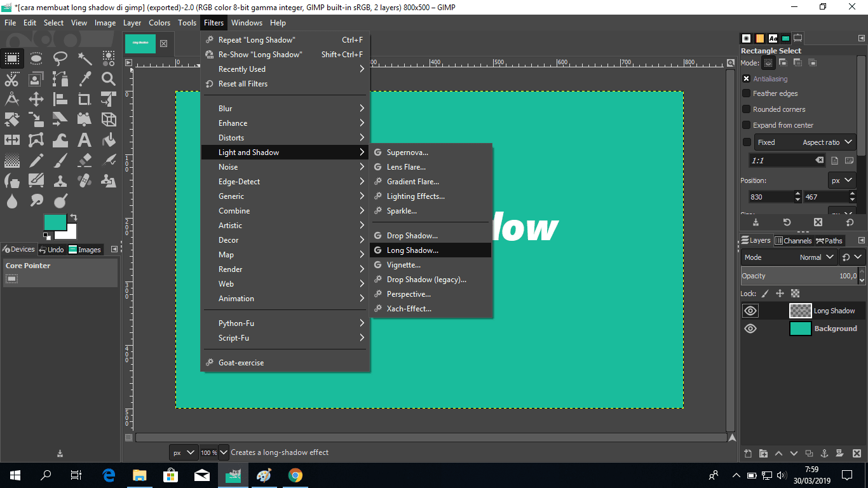Check the Fixed aspect ratio checkbox
Viewport: 868px width, 488px height.
click(x=747, y=142)
